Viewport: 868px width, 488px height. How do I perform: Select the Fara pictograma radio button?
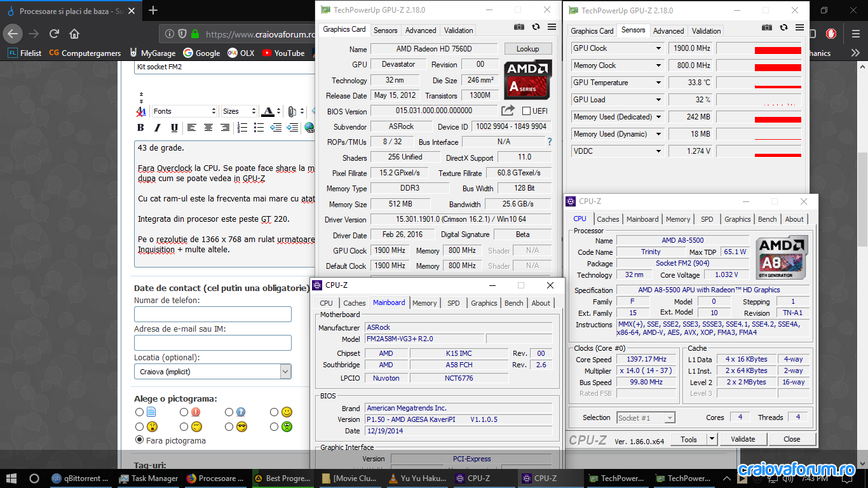point(139,440)
